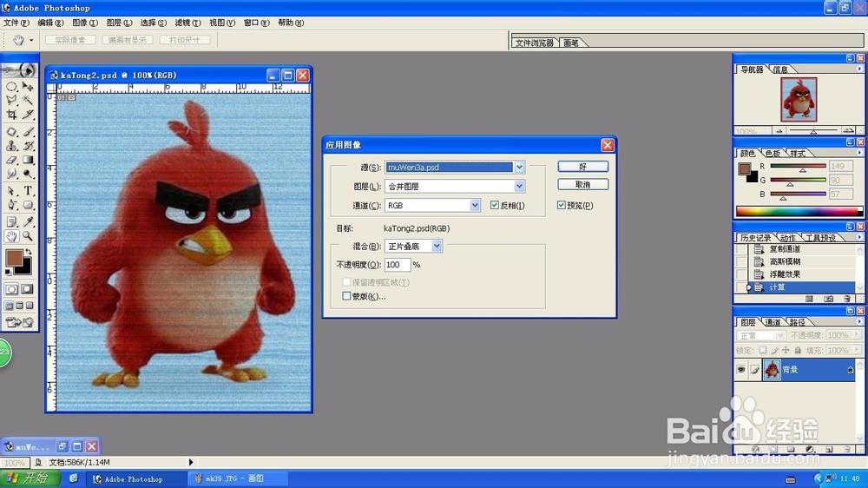Click the 取消 Cancel button
This screenshot has height=488, width=868.
pyautogui.click(x=583, y=184)
